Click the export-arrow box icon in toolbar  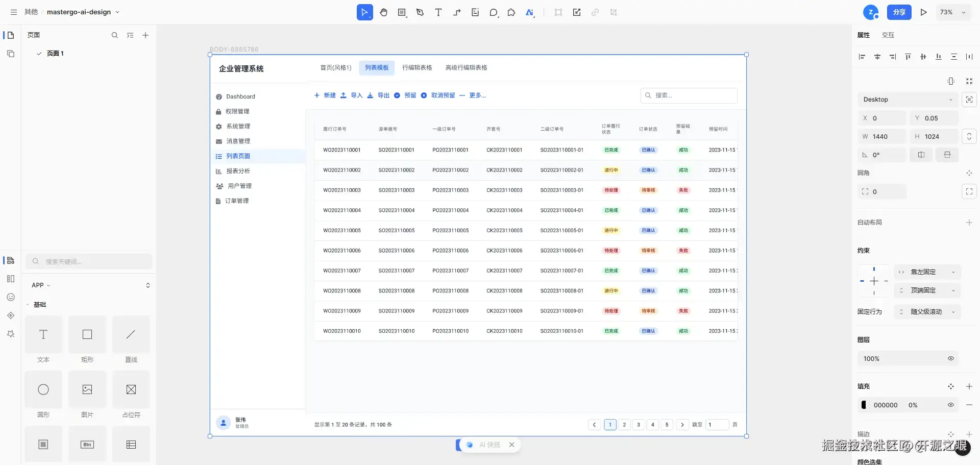(577, 12)
